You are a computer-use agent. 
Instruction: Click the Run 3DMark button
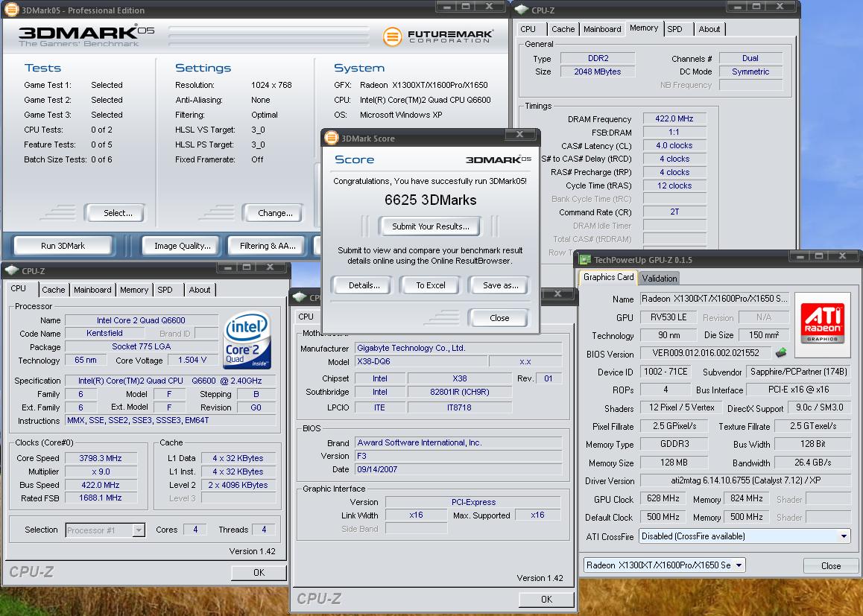[x=63, y=246]
